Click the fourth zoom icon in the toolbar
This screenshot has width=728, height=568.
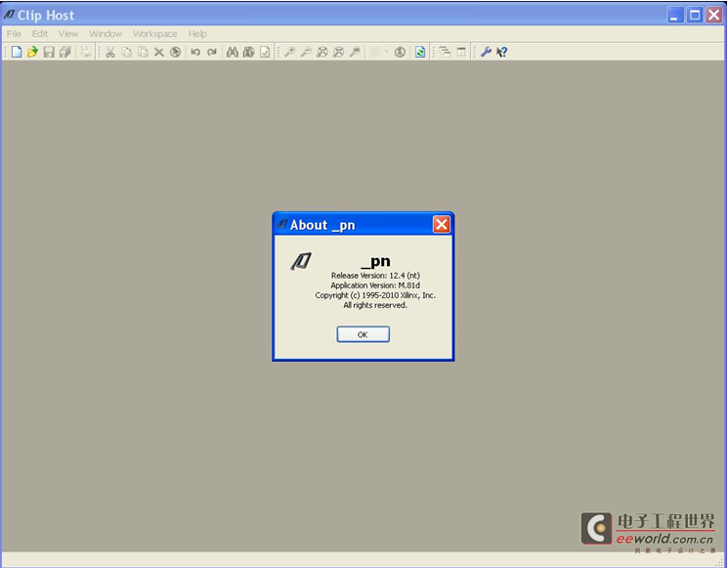[x=338, y=52]
